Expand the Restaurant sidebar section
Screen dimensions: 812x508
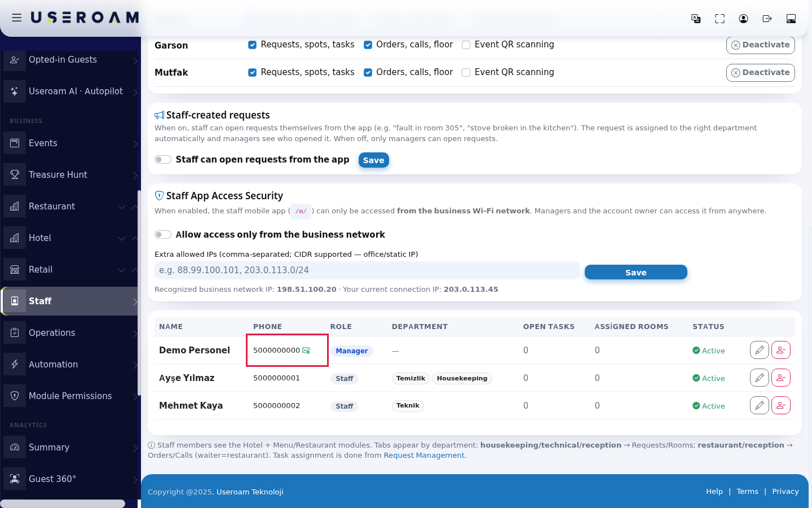(x=70, y=207)
